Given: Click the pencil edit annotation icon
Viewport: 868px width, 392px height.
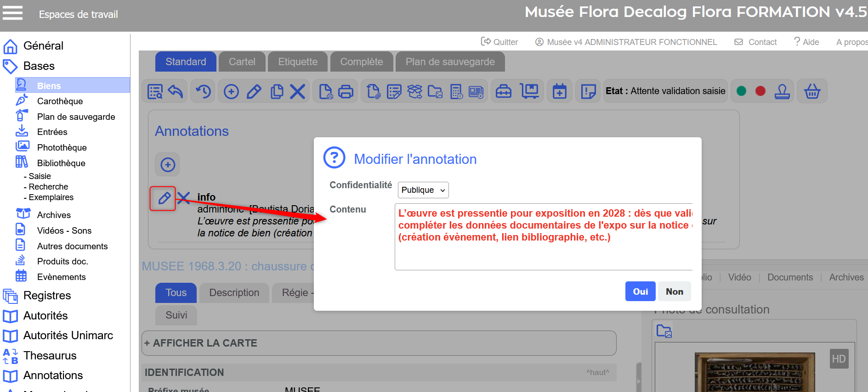Looking at the screenshot, I should coord(163,198).
